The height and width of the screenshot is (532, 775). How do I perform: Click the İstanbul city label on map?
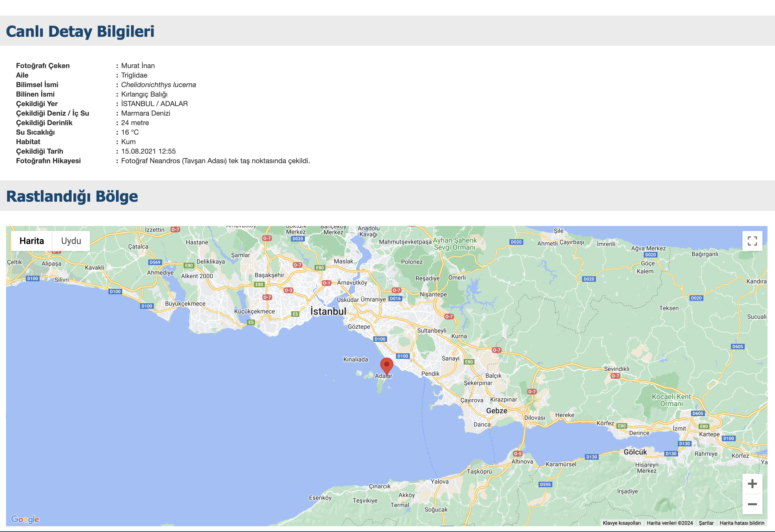coord(328,311)
